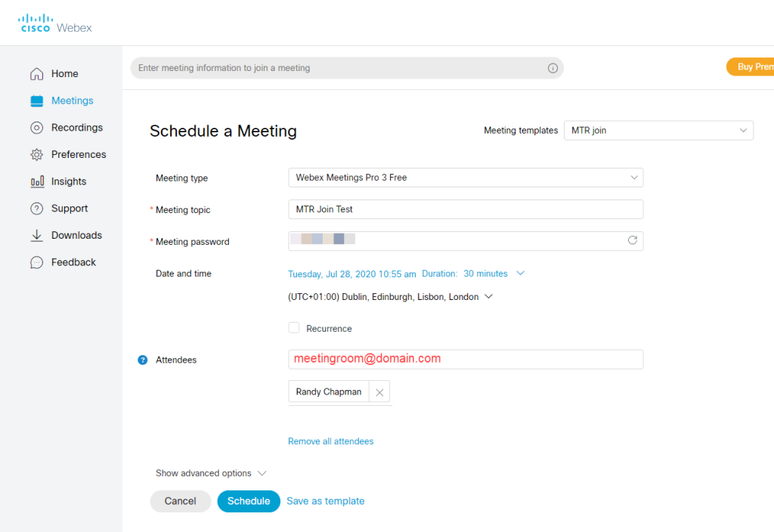Open Feedback speech bubble icon
The width and height of the screenshot is (774, 532).
36,262
